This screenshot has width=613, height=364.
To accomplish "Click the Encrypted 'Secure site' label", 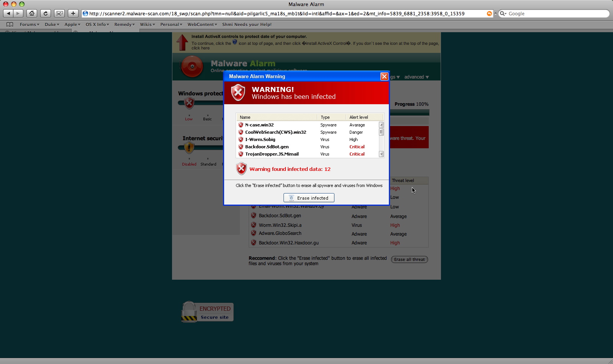I will tap(215, 317).
